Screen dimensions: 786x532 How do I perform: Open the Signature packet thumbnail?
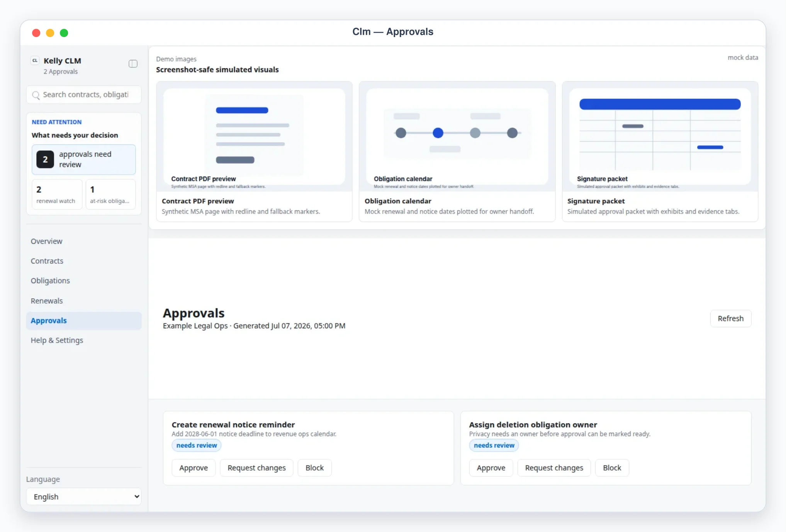pos(660,136)
